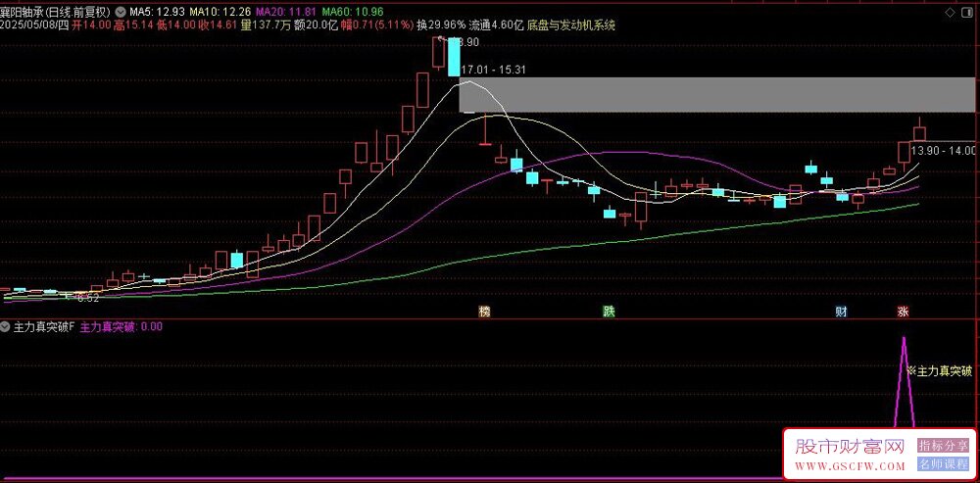Click the 襄阳轴承(日线.前复权) stock title
This screenshot has height=483, width=980.
pos(56,13)
